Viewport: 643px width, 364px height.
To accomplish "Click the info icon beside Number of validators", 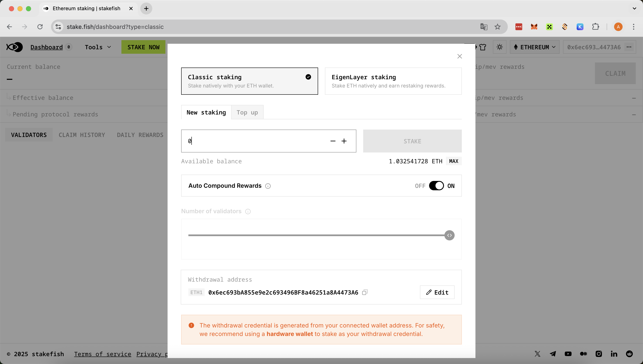I will 248,212.
